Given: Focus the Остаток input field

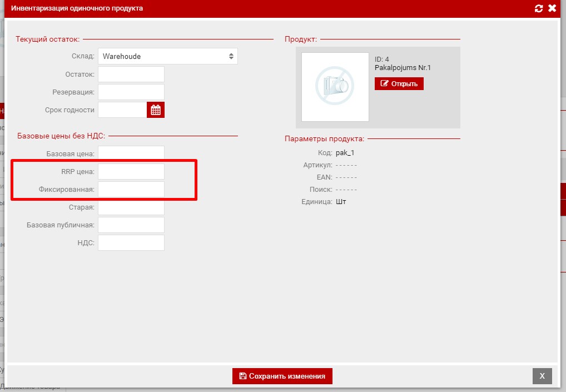Looking at the screenshot, I should click(131, 74).
